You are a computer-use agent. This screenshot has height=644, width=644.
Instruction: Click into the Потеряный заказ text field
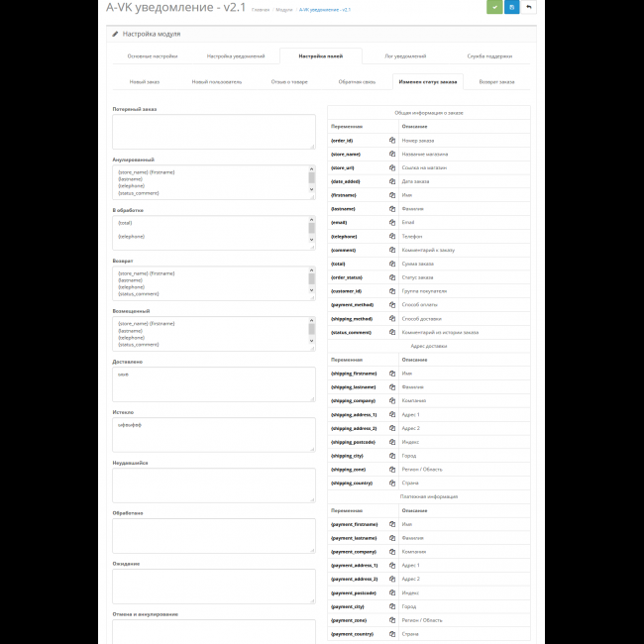(213, 132)
